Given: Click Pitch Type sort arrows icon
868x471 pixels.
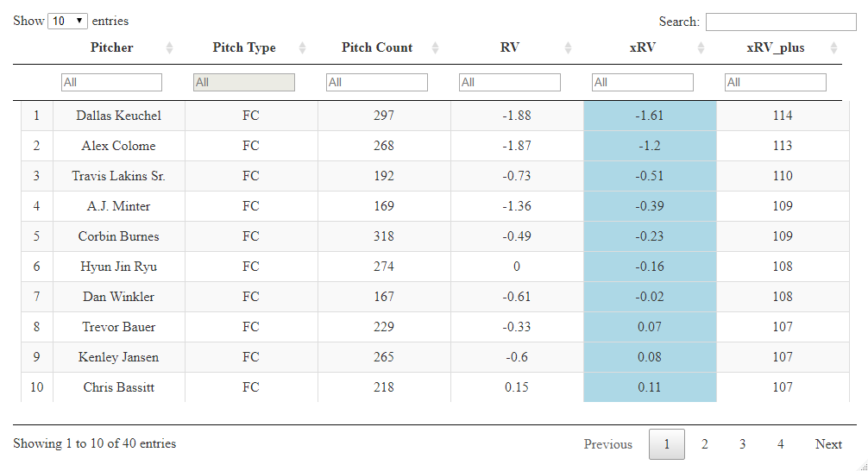Looking at the screenshot, I should 302,48.
